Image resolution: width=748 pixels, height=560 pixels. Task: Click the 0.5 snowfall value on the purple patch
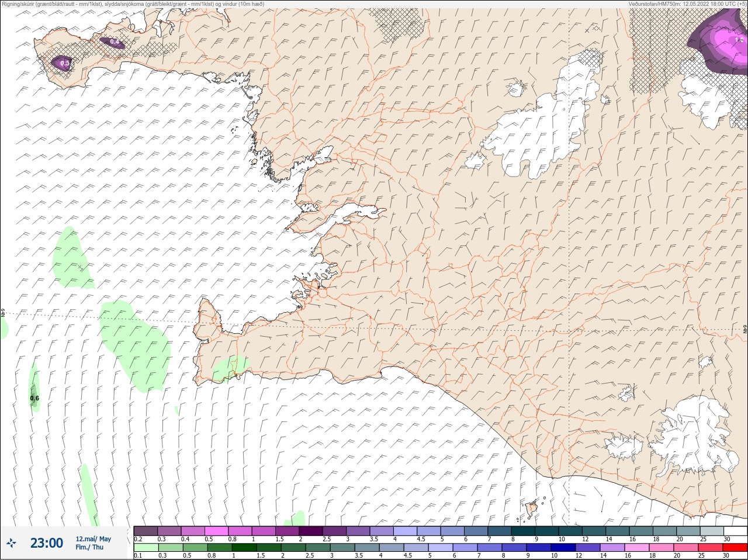pyautogui.click(x=65, y=63)
